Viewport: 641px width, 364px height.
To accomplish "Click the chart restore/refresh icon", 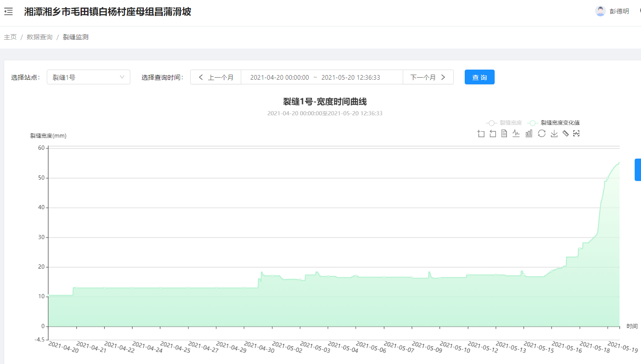I will (541, 134).
